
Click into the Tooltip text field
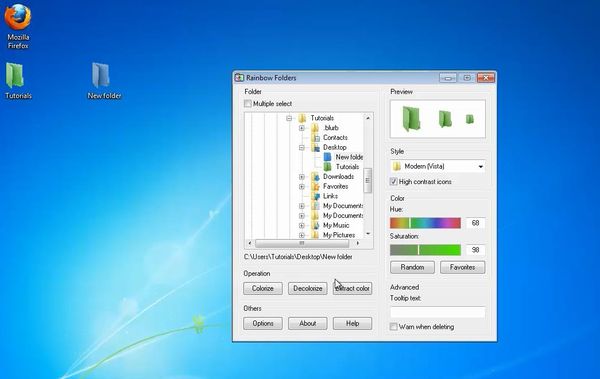pyautogui.click(x=438, y=312)
